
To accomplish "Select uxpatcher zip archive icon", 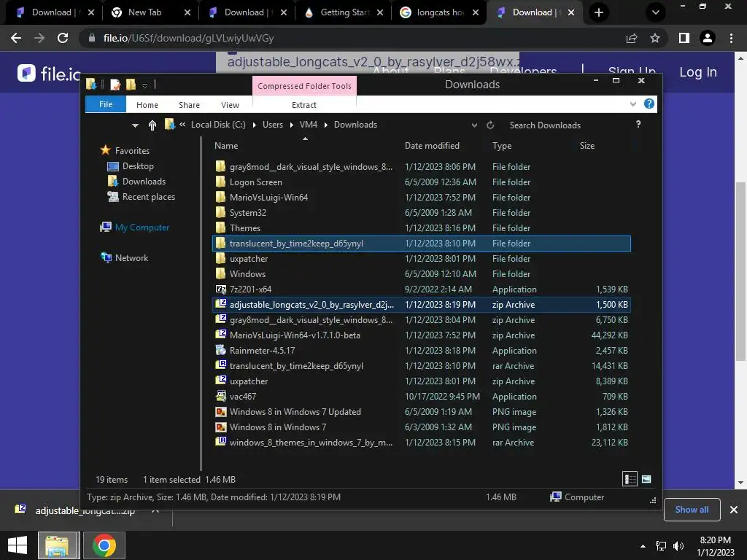I will (x=220, y=381).
